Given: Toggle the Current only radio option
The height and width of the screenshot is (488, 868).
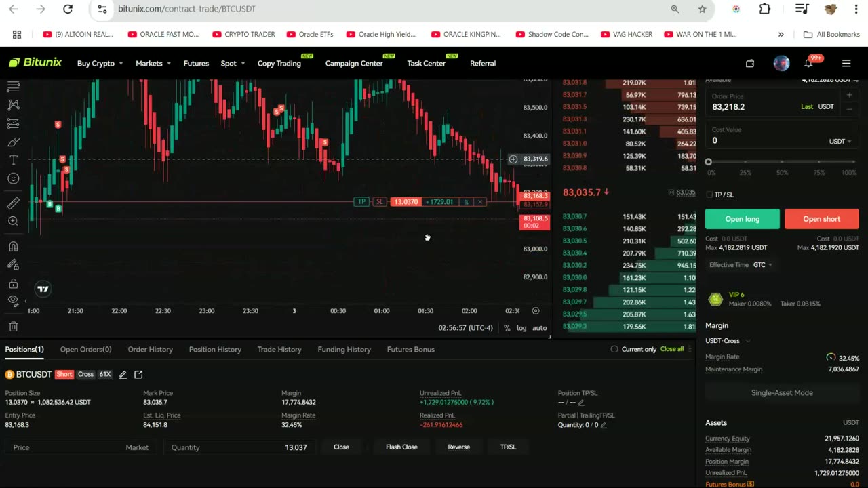Looking at the screenshot, I should click(x=614, y=349).
